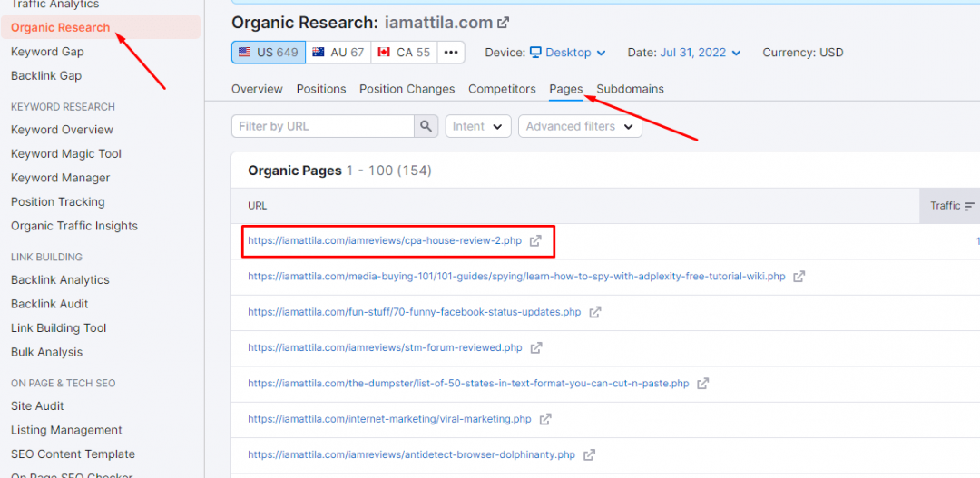980x478 pixels.
Task: Expand the Intent filter dropdown
Action: tap(477, 127)
